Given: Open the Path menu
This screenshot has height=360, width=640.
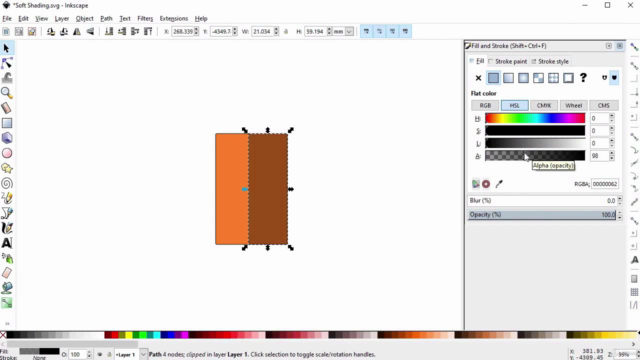Looking at the screenshot, I should tap(106, 18).
